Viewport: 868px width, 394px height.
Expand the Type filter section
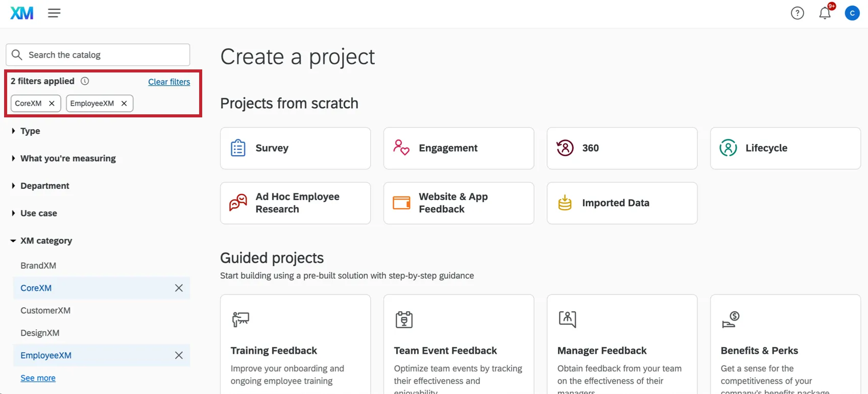[30, 131]
